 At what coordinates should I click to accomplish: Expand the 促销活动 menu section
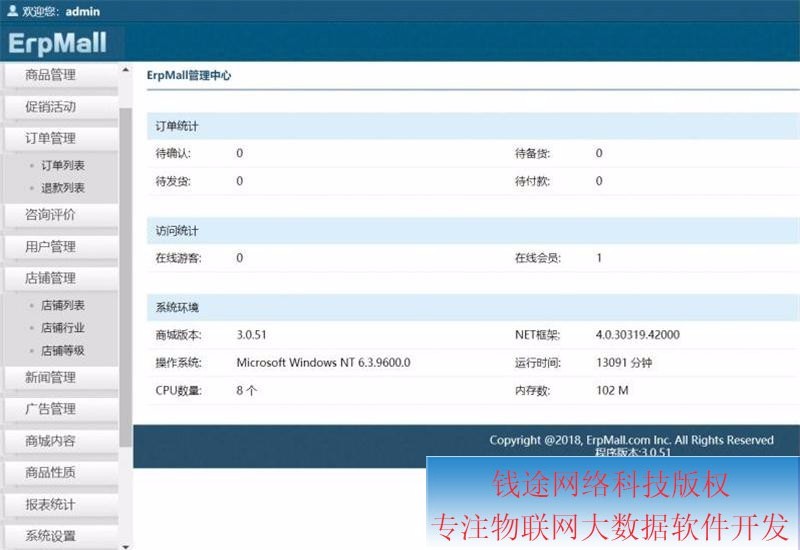[61, 107]
